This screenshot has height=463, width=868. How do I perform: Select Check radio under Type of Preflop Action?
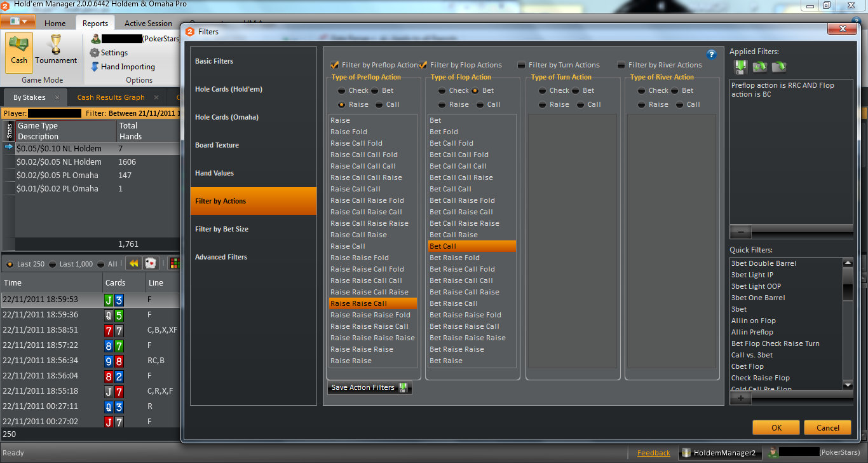click(342, 90)
